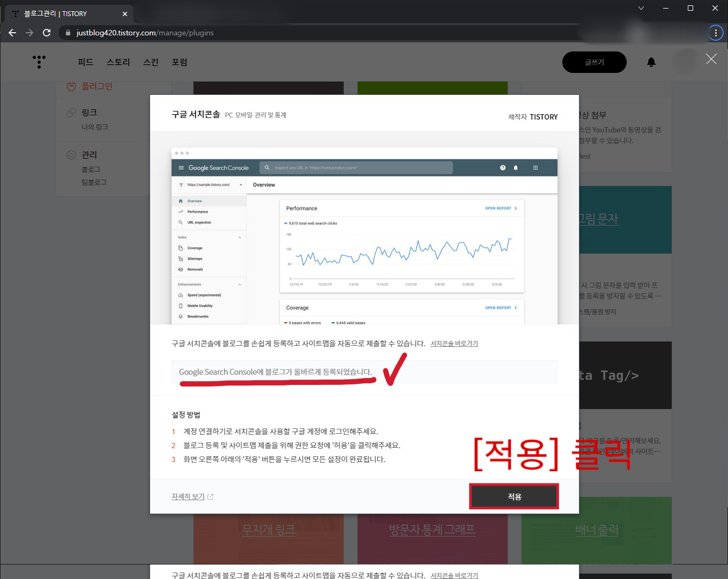Open the Chrome three-dot menu
This screenshot has width=728, height=579.
click(x=716, y=33)
